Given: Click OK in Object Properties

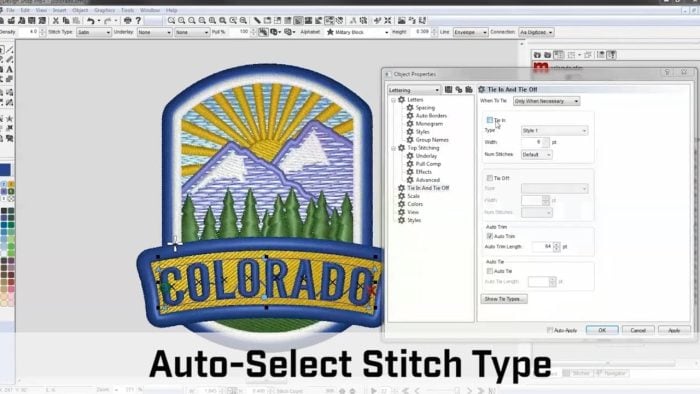Looking at the screenshot, I should (x=602, y=330).
